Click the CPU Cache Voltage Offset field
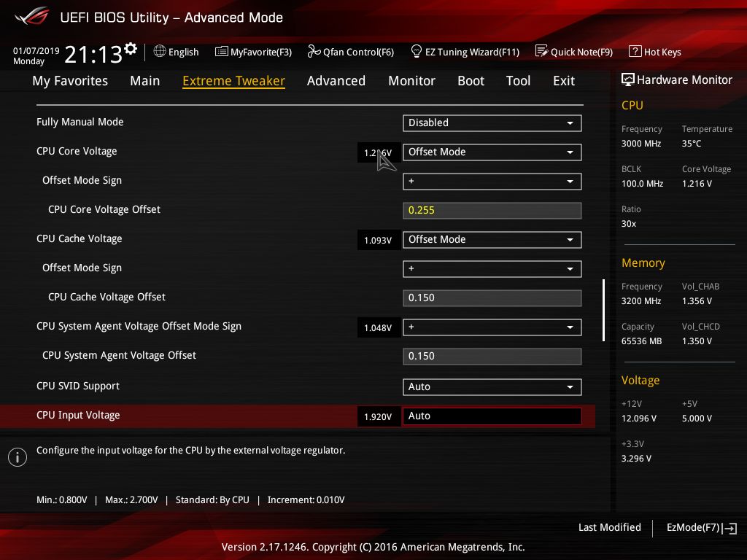 [x=492, y=297]
